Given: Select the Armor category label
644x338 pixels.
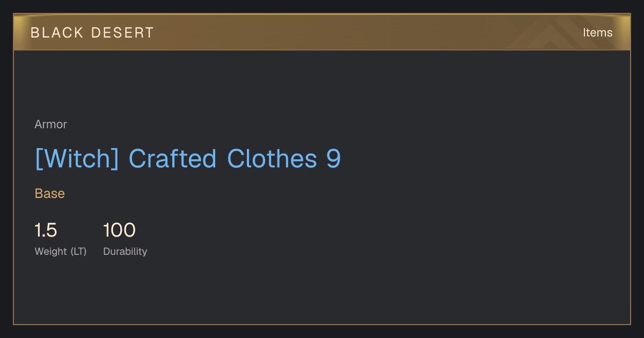Looking at the screenshot, I should coord(51,124).
